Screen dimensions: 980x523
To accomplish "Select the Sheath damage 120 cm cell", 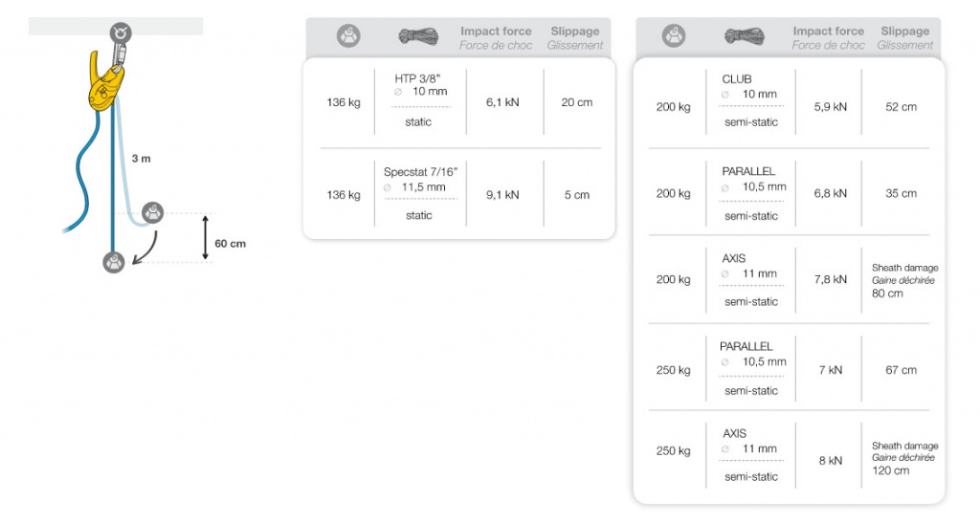I will pyautogui.click(x=904, y=458).
